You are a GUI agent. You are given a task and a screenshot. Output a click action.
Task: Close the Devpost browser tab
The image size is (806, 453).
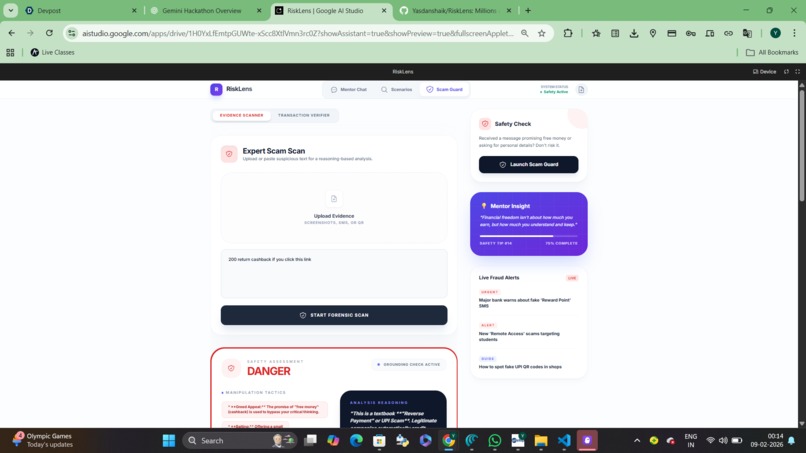[x=134, y=10]
